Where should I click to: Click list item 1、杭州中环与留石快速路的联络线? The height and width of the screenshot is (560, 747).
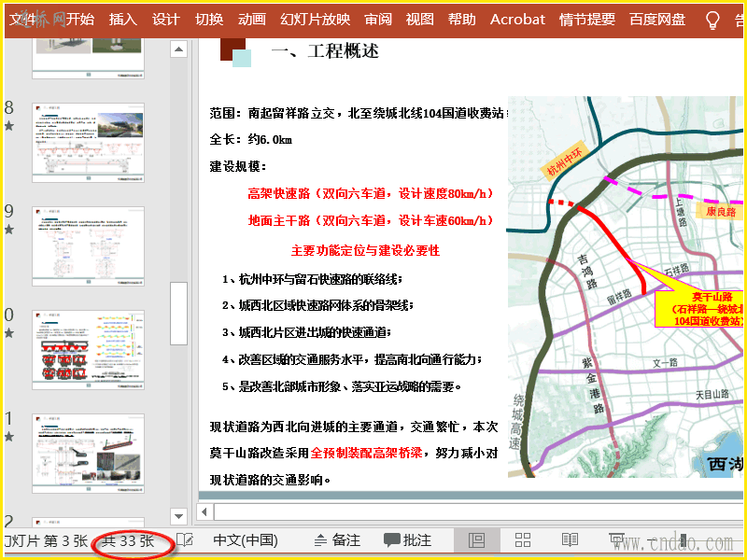coord(312,279)
